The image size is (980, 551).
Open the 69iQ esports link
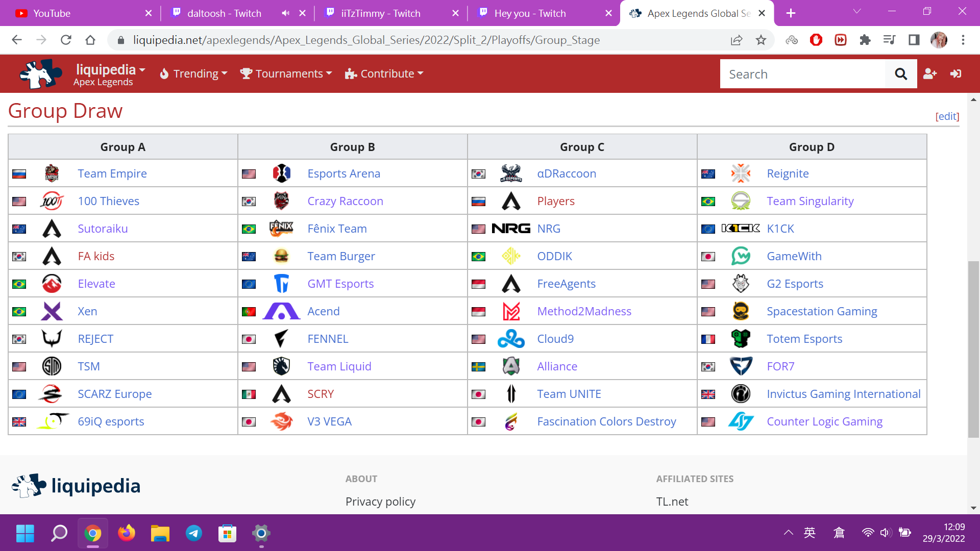(x=111, y=421)
